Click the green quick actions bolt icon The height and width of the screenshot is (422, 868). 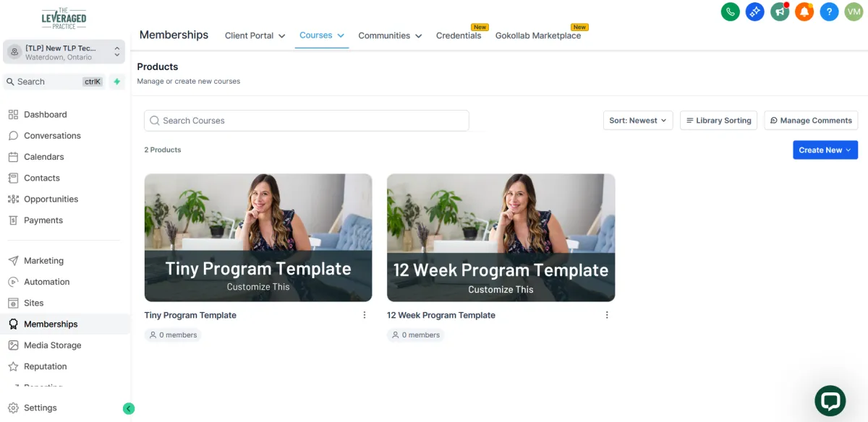[x=117, y=82]
